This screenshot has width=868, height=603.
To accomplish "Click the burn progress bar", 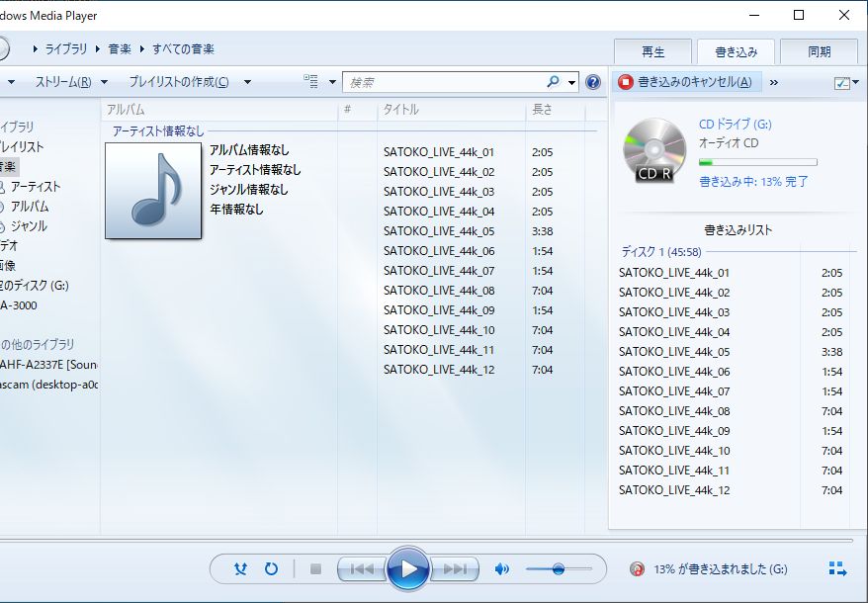I will pos(758,162).
